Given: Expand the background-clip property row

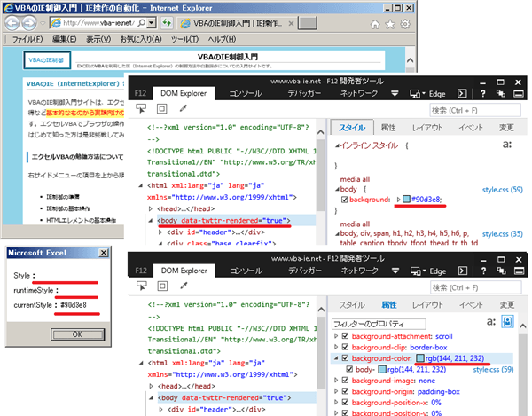Looking at the screenshot, I should (336, 347).
